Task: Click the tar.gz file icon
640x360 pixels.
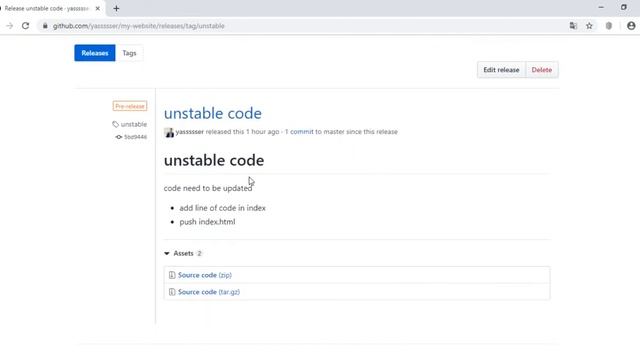Action: coord(172,292)
